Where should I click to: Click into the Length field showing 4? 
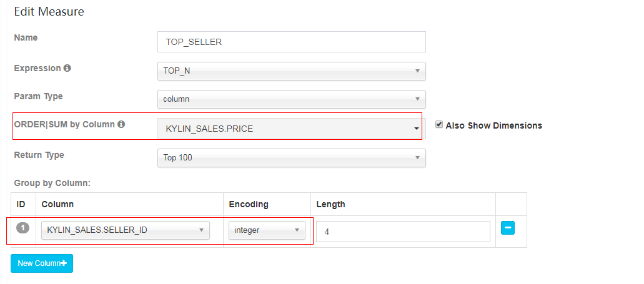tap(403, 232)
